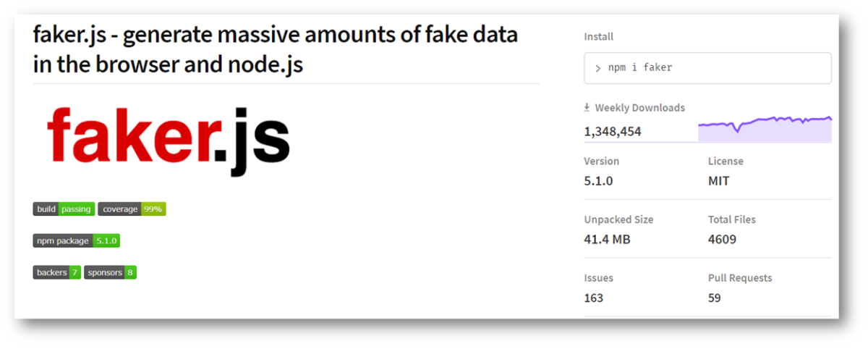Open total files count 4609

pos(722,239)
